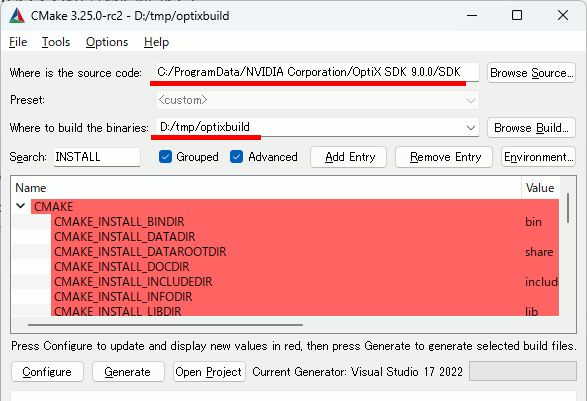Click the Configure button
Screen dimensions: 587x401
[47, 372]
